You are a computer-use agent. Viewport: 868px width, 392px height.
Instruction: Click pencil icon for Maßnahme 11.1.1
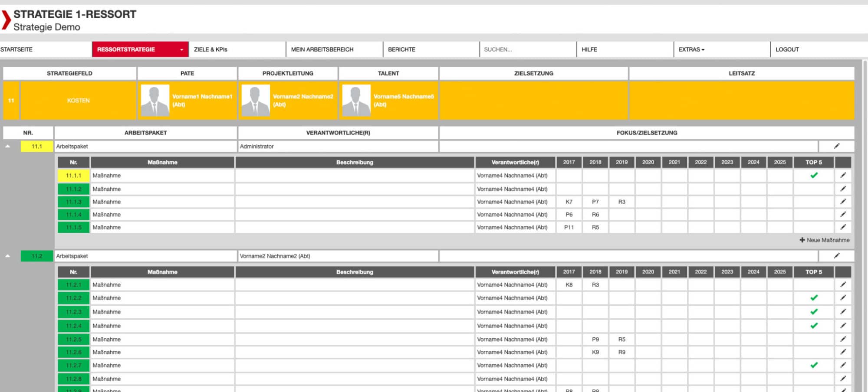[x=843, y=175]
